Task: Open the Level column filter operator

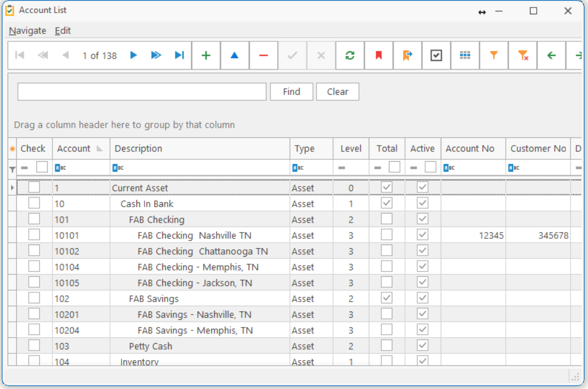Action: point(341,167)
